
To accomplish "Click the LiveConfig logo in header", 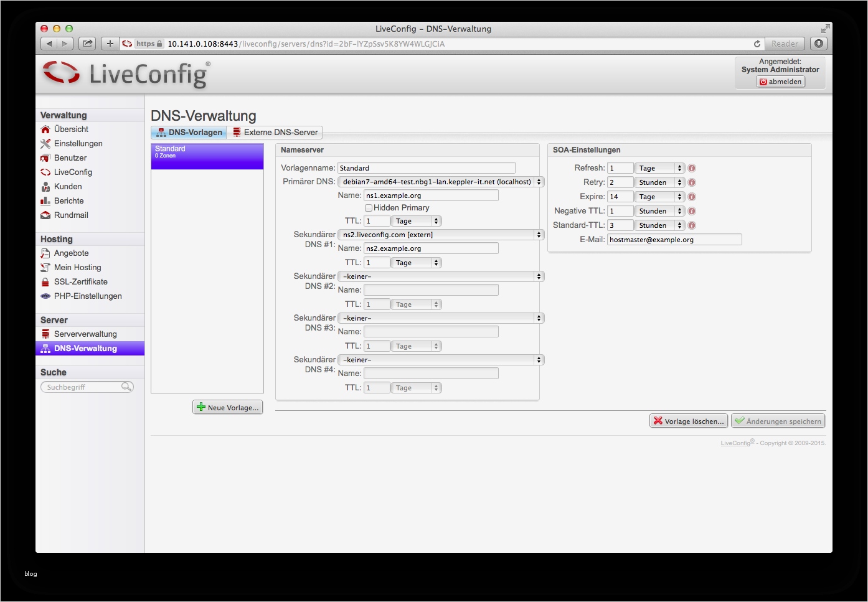I will pos(127,74).
